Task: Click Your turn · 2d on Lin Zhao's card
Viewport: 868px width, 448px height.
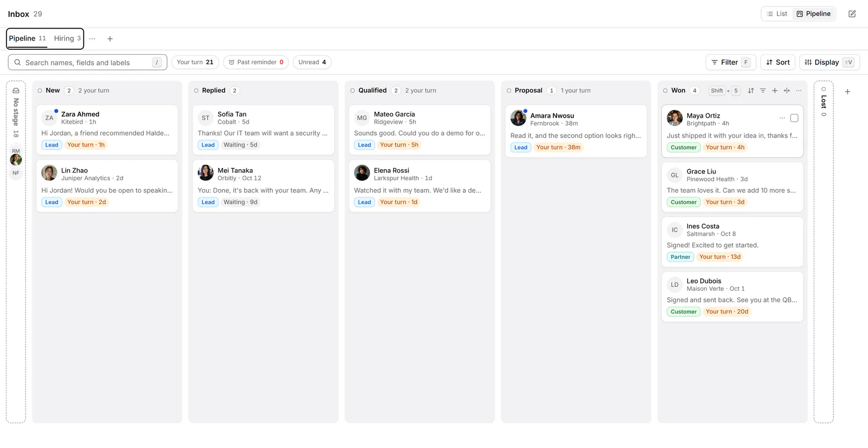Action: click(86, 202)
